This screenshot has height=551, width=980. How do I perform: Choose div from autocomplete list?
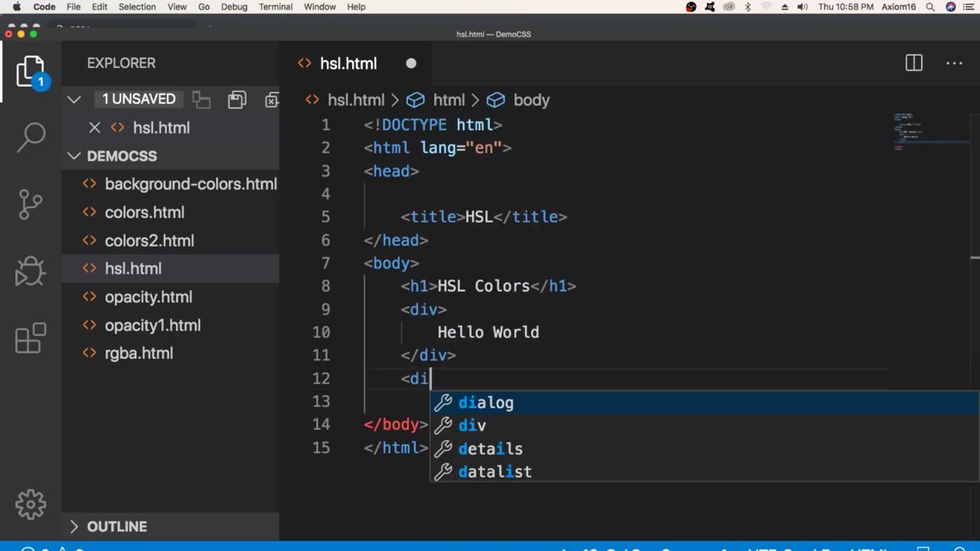[x=704, y=425]
